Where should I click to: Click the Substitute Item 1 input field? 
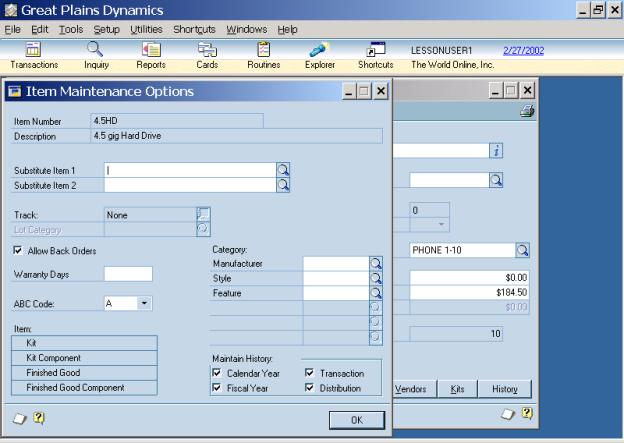[x=190, y=170]
